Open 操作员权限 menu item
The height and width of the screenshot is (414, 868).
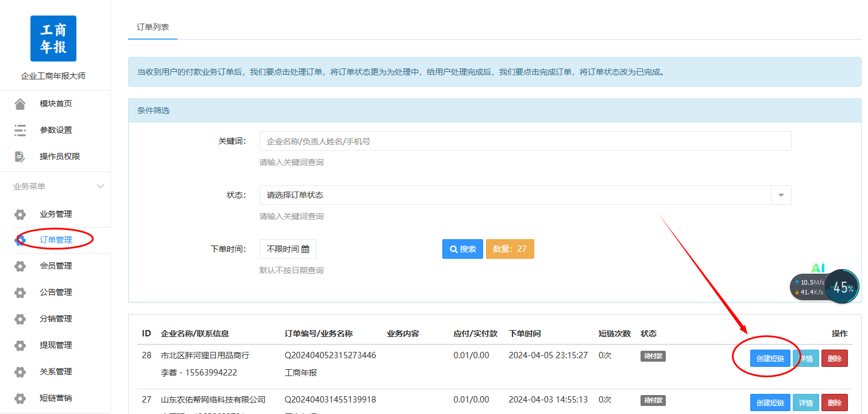(60, 157)
